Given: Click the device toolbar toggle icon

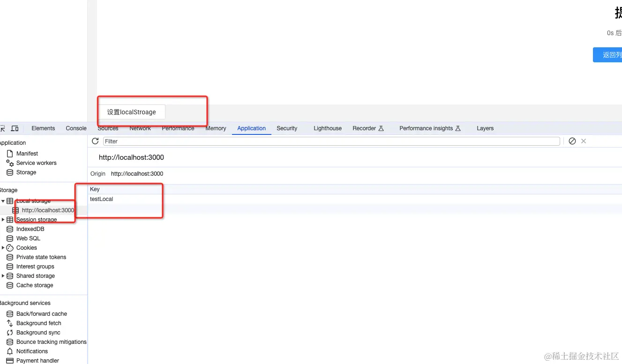Looking at the screenshot, I should pyautogui.click(x=15, y=128).
